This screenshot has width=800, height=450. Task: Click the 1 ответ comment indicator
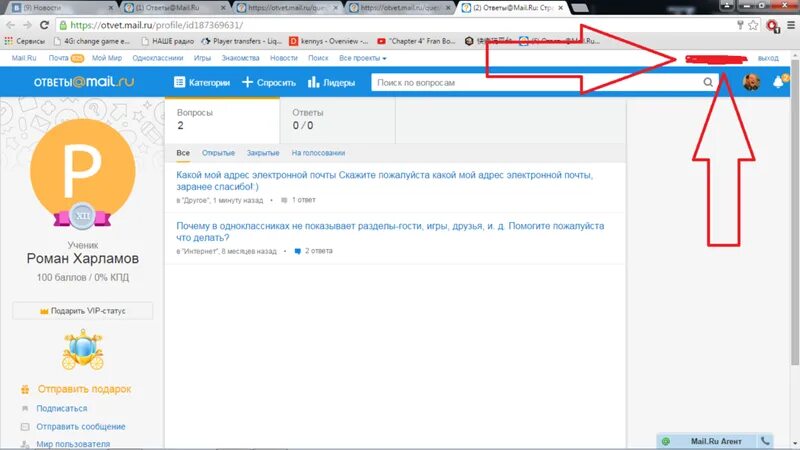[x=298, y=200]
